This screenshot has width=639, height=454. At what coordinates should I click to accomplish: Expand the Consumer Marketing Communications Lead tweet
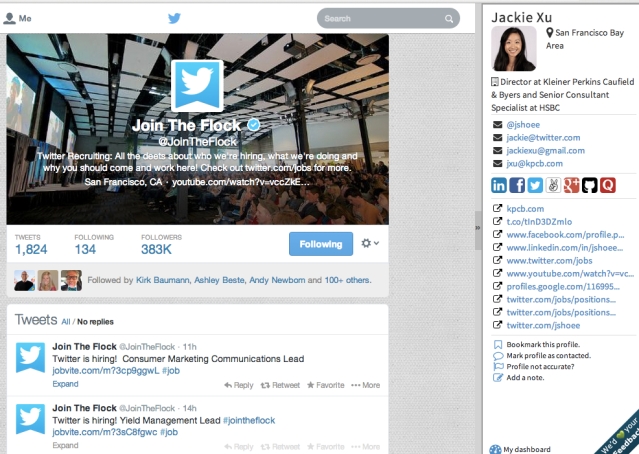pos(65,384)
